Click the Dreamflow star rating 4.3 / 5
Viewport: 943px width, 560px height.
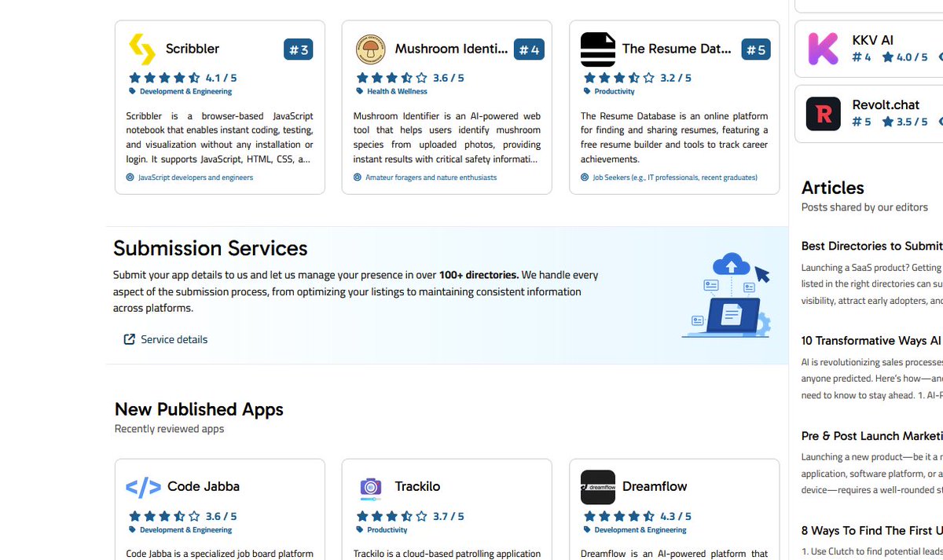coord(637,516)
